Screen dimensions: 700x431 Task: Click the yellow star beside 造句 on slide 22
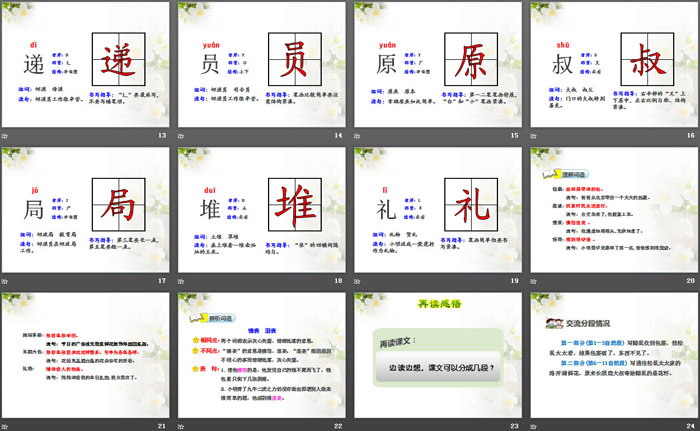196,369
